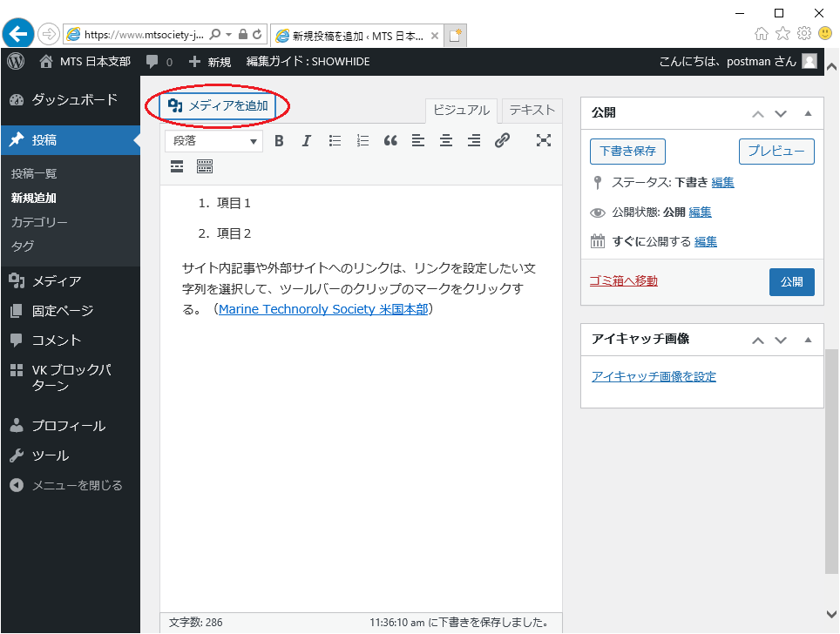Apply italic formatting with the I icon
The width and height of the screenshot is (840, 634).
307,140
